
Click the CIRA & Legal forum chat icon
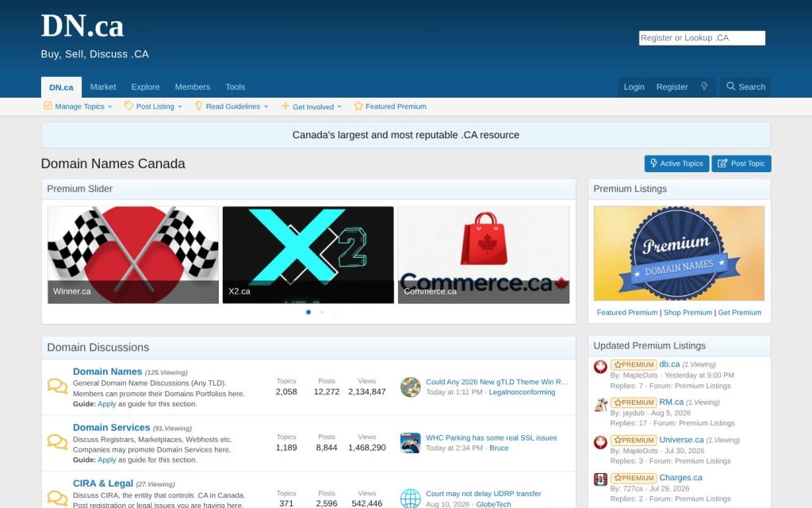click(57, 498)
